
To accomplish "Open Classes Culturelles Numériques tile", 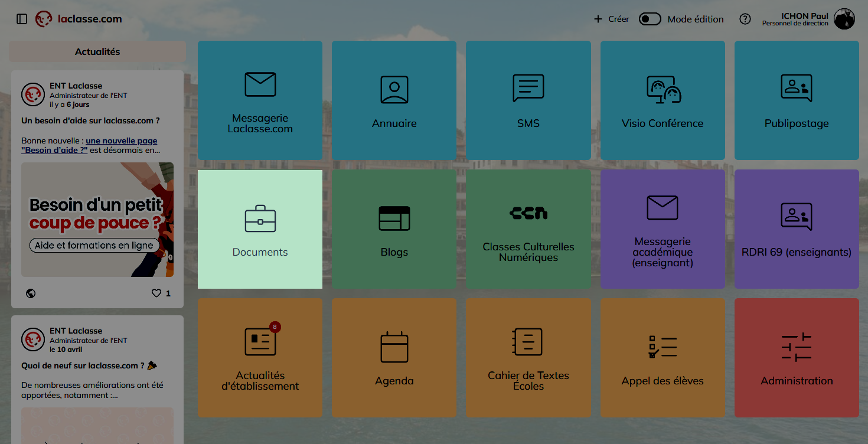I will [528, 229].
